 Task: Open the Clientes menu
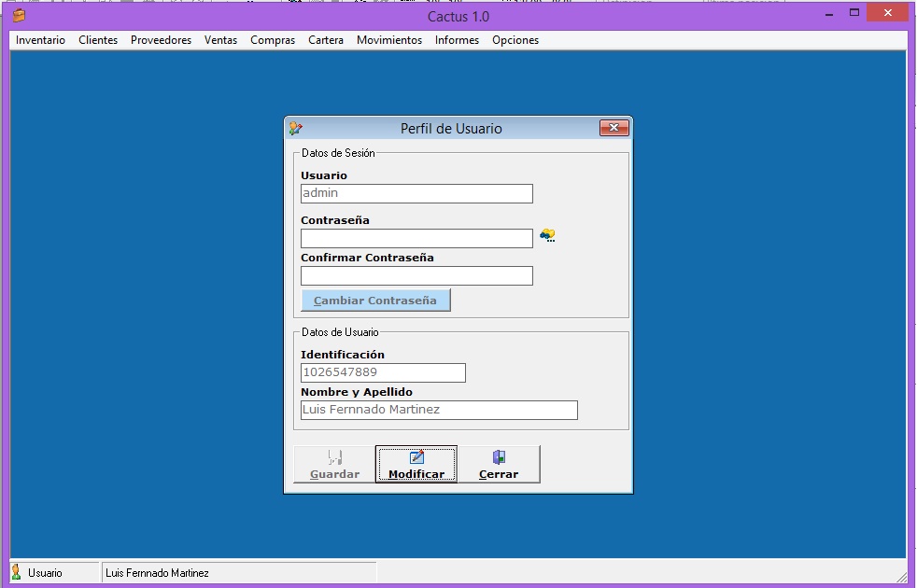click(98, 40)
